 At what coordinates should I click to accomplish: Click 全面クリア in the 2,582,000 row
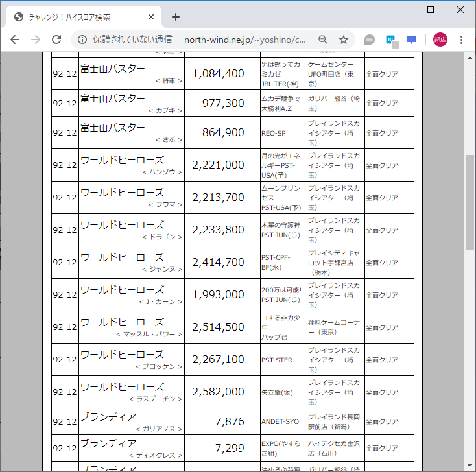pyautogui.click(x=382, y=392)
